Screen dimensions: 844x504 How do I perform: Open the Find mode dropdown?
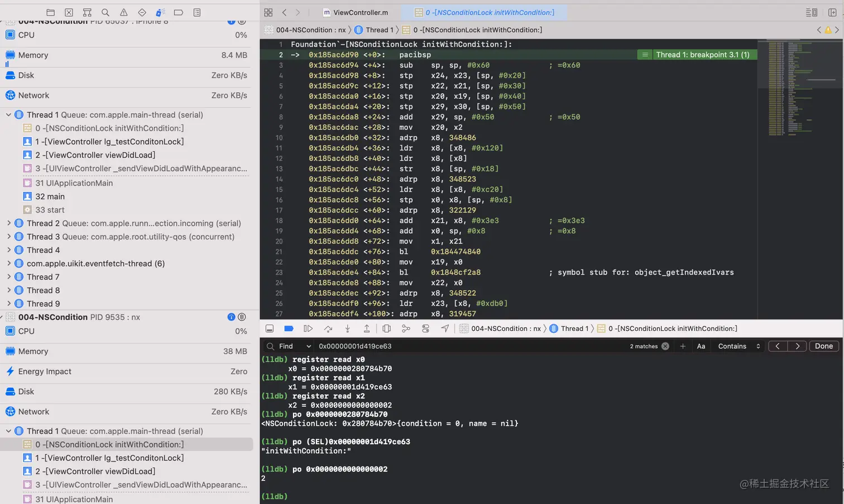coord(295,346)
